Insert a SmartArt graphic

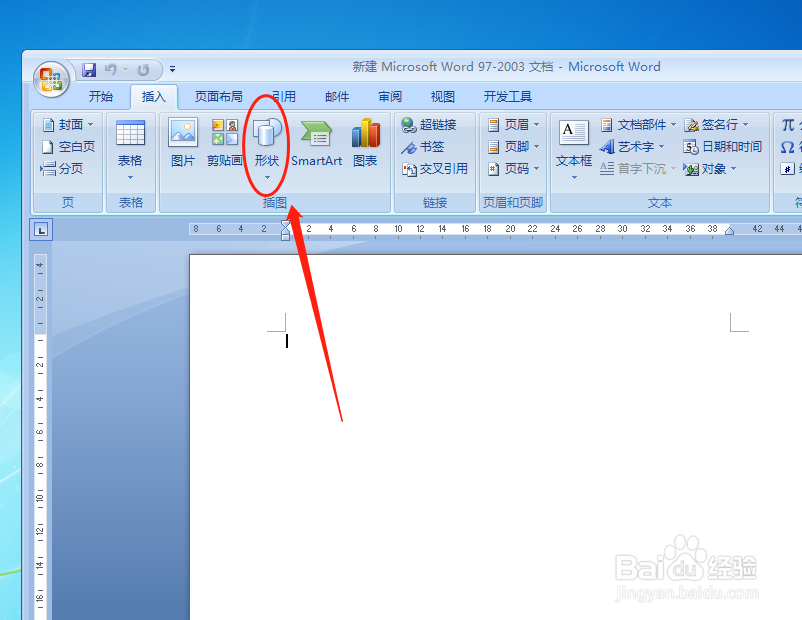pyautogui.click(x=316, y=143)
